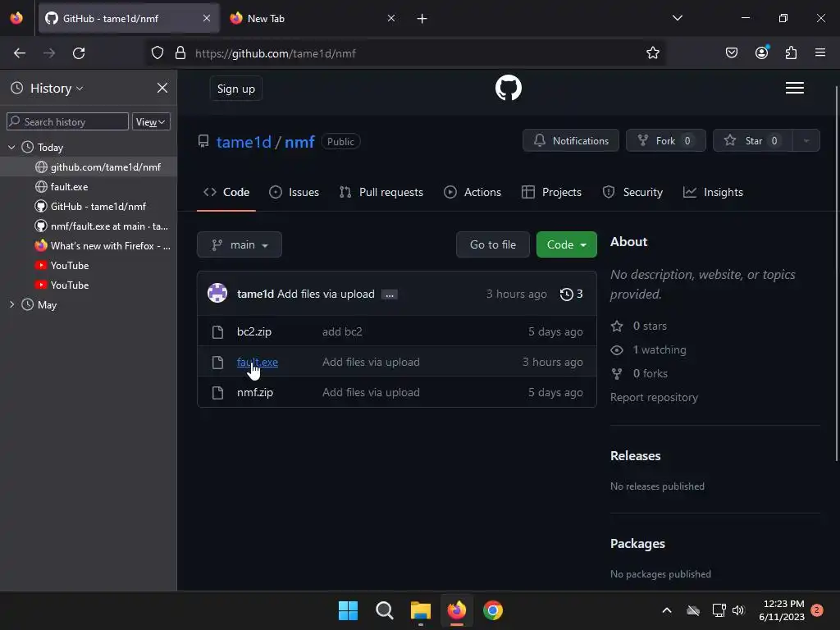Select fault.exe history entry

click(x=89, y=186)
